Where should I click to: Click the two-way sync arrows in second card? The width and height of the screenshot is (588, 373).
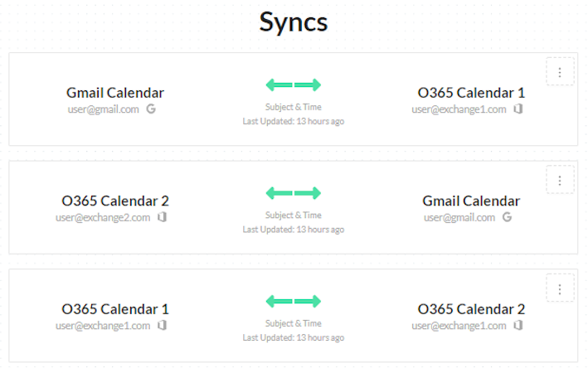[293, 193]
